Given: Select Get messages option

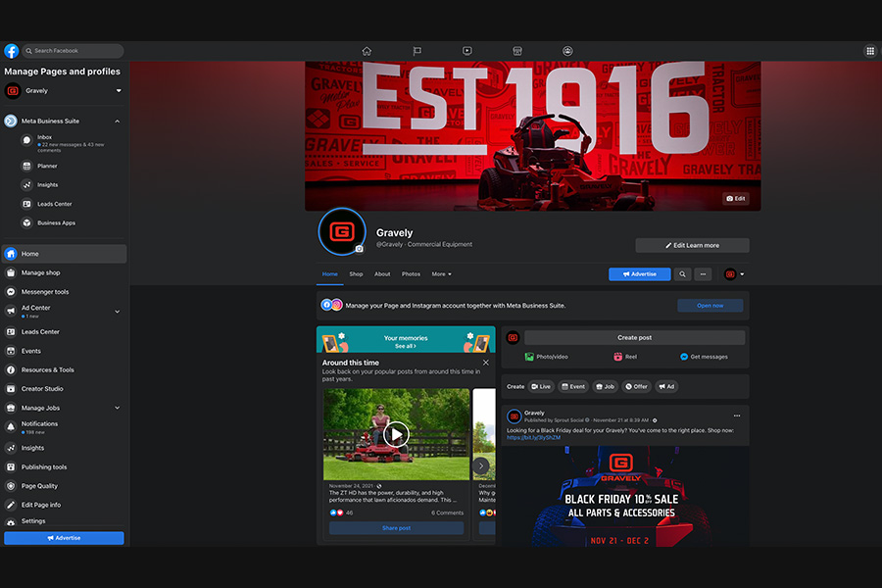Looking at the screenshot, I should 704,357.
